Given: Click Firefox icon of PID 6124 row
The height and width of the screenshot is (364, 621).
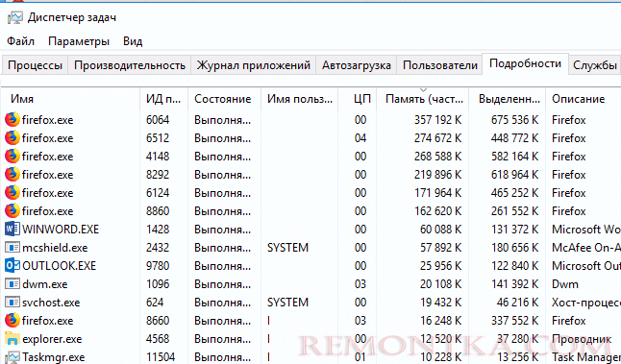Looking at the screenshot, I should (x=12, y=192).
